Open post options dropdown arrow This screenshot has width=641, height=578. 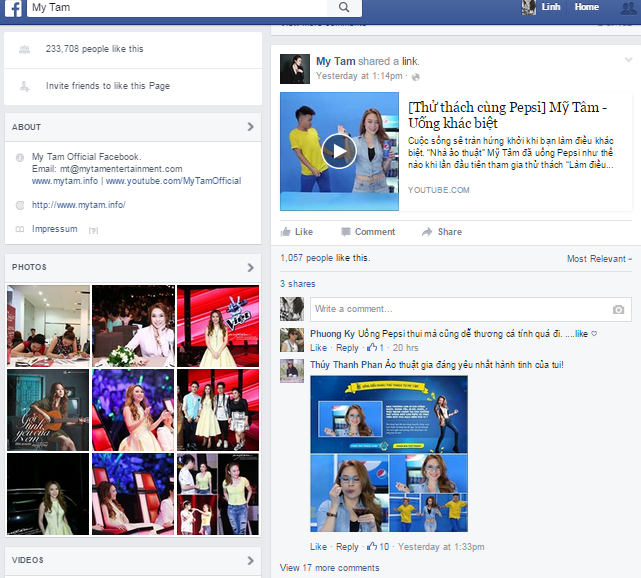628,61
